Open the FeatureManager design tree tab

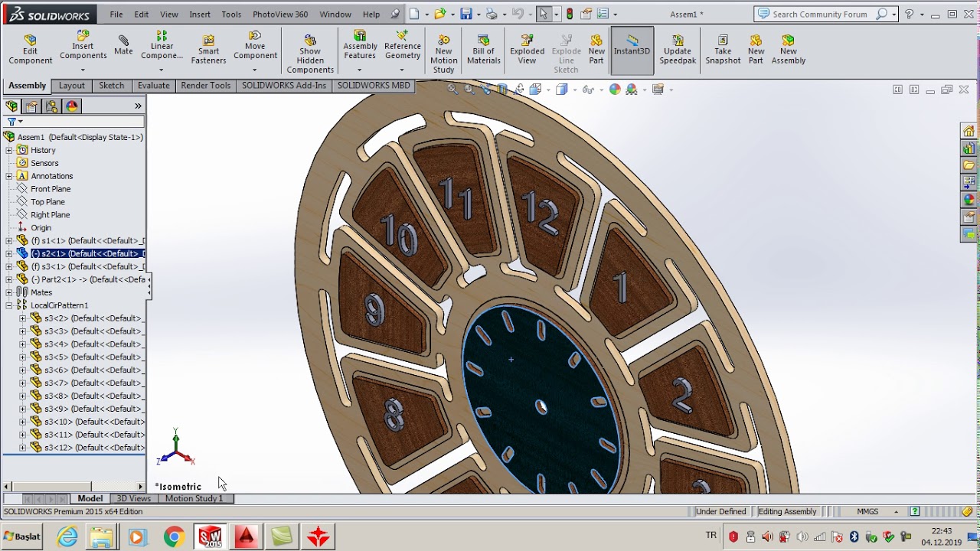pyautogui.click(x=11, y=106)
